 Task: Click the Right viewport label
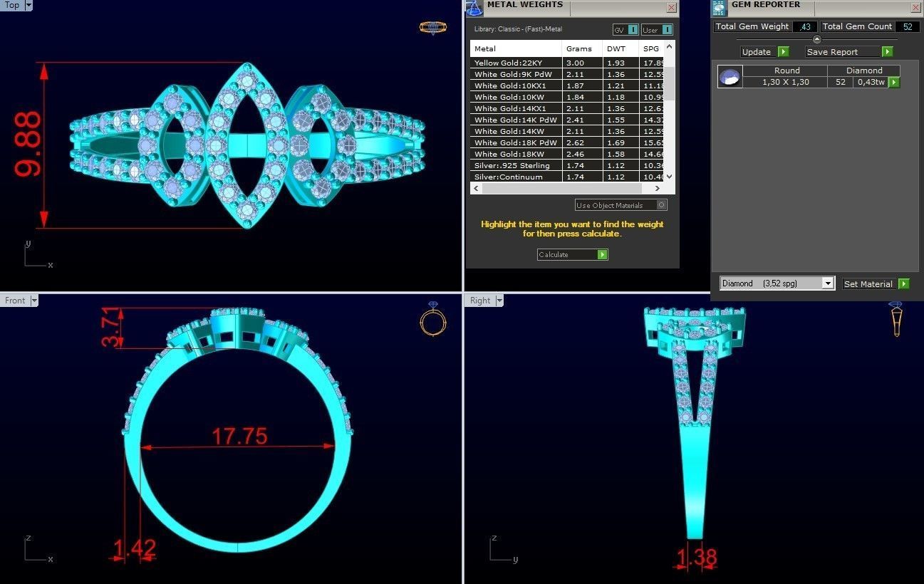(x=480, y=301)
